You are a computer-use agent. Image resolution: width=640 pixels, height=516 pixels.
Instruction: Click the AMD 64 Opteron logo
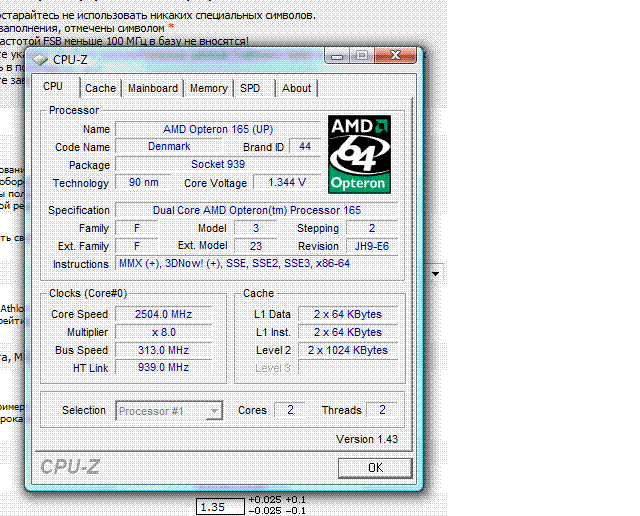359,154
